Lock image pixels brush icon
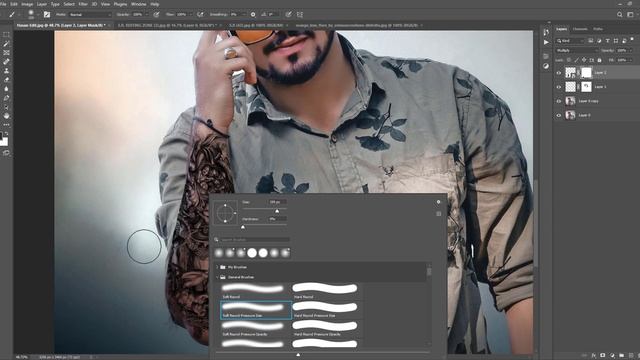 point(576,60)
